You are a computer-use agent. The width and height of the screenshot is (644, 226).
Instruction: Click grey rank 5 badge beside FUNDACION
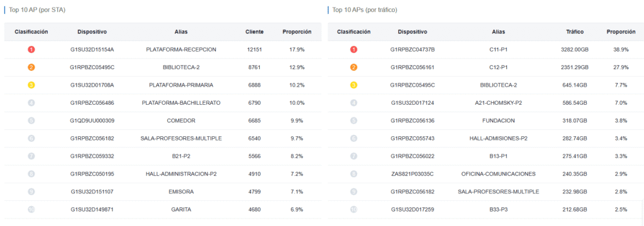[x=353, y=121]
